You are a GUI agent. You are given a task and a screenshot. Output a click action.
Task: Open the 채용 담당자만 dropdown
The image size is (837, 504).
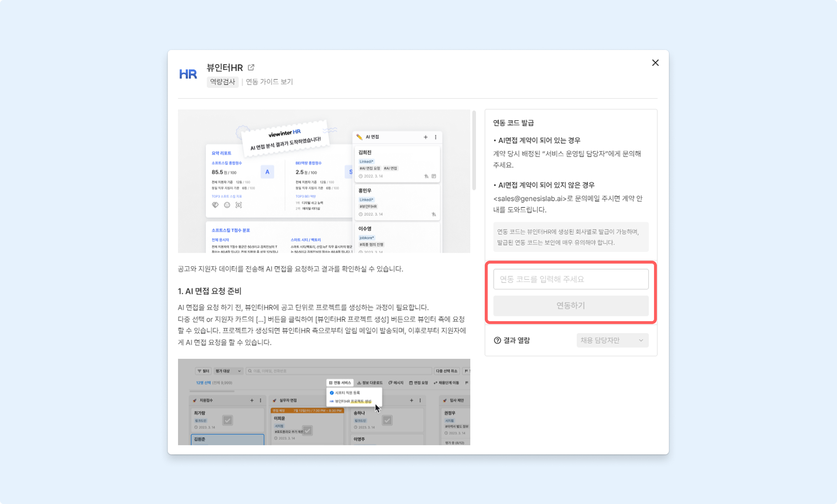click(x=612, y=340)
